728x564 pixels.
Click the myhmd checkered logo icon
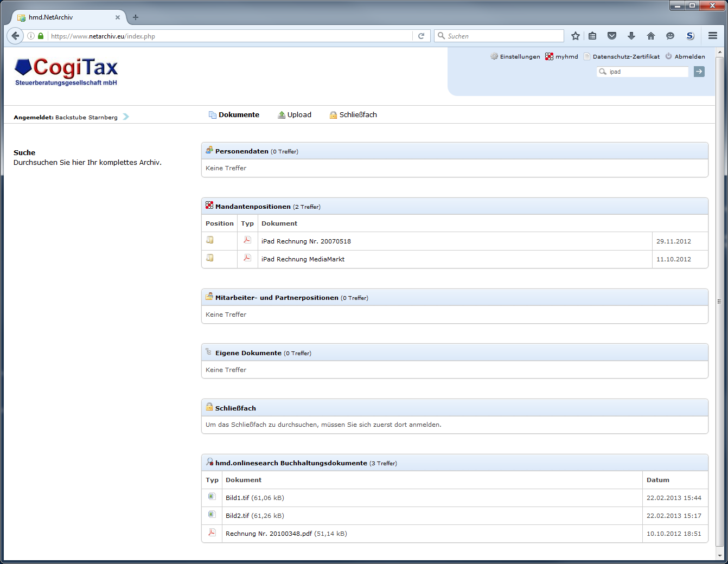pyautogui.click(x=548, y=56)
